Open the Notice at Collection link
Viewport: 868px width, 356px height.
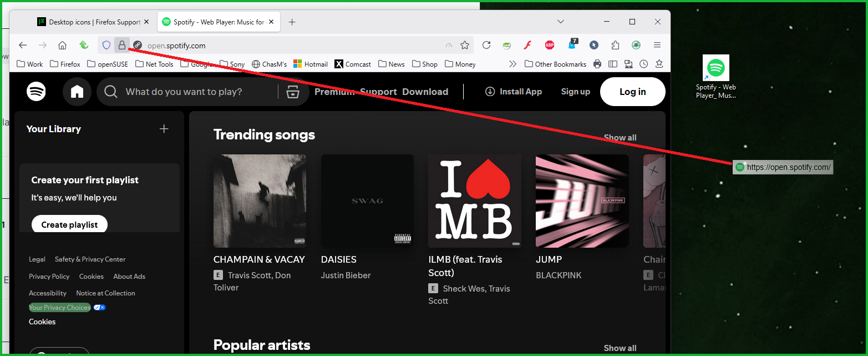click(x=105, y=293)
